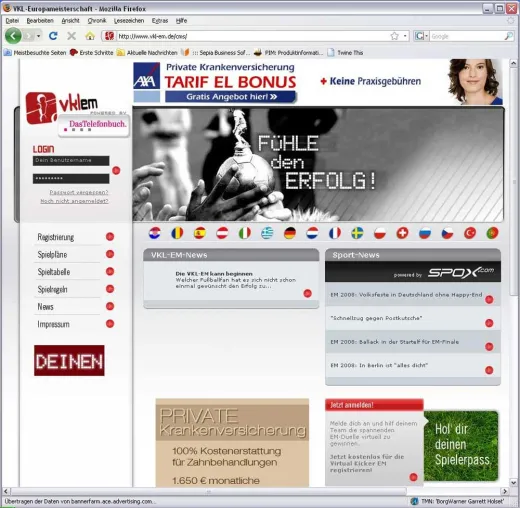Open the Extras menu
Viewport: 520px width, 508px height.
pos(160,21)
